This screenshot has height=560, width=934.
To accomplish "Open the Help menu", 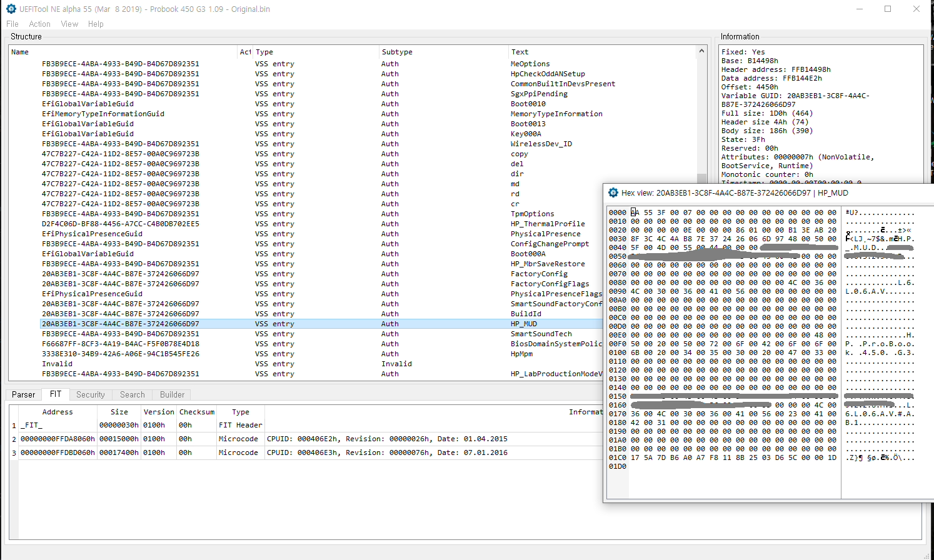I will pos(96,24).
